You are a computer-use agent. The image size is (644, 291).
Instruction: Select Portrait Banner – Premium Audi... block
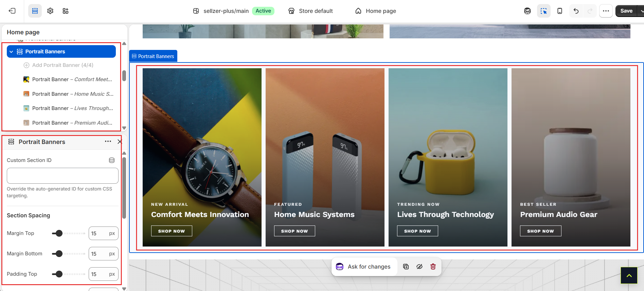tap(68, 123)
